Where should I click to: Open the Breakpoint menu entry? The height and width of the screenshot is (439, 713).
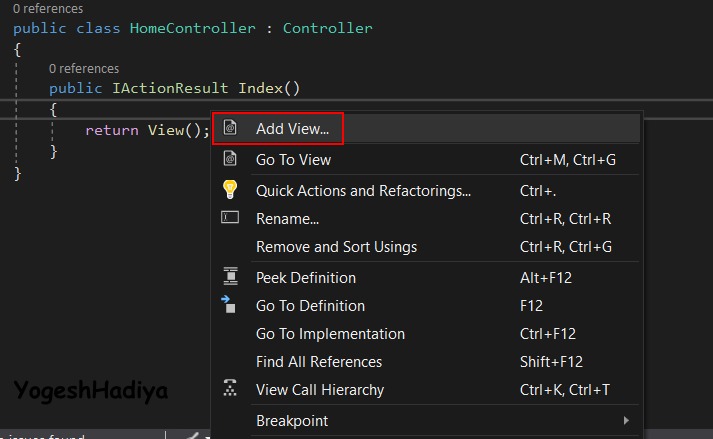[292, 420]
